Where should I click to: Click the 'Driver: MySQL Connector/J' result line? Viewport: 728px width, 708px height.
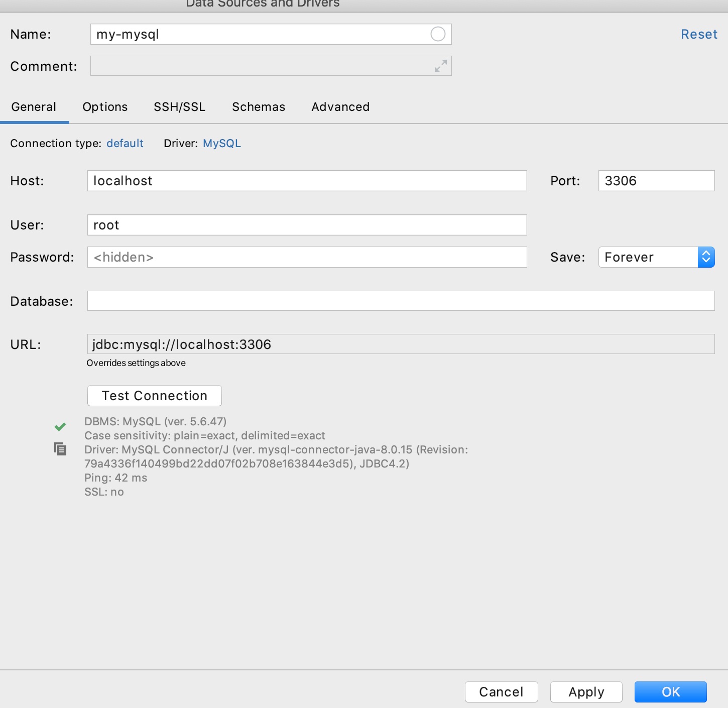(x=276, y=456)
